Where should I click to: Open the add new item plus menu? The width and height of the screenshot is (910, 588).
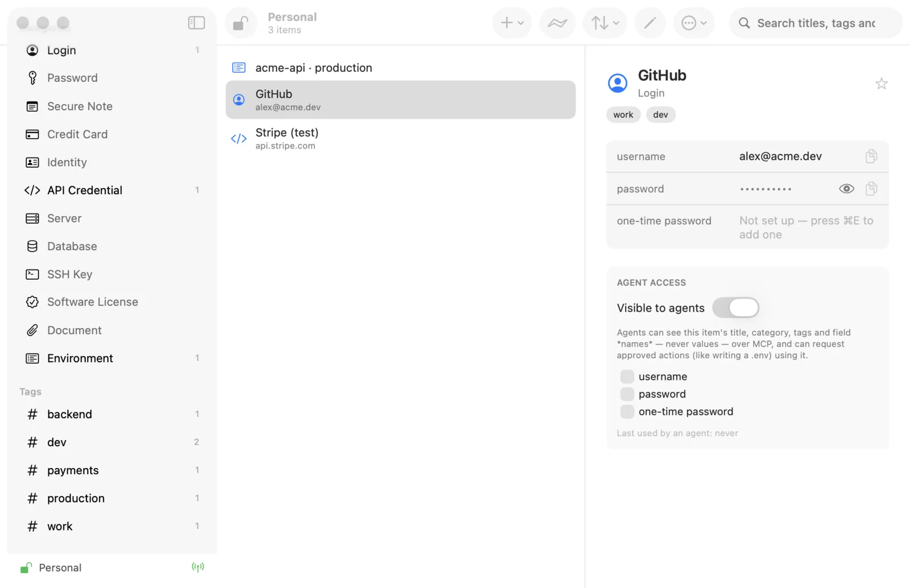click(x=512, y=23)
